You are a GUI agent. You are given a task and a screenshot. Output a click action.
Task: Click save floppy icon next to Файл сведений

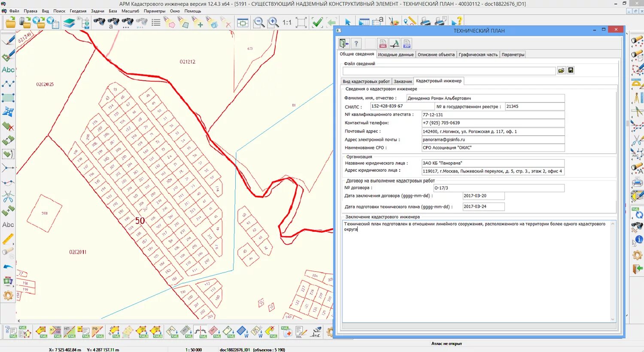tap(571, 70)
